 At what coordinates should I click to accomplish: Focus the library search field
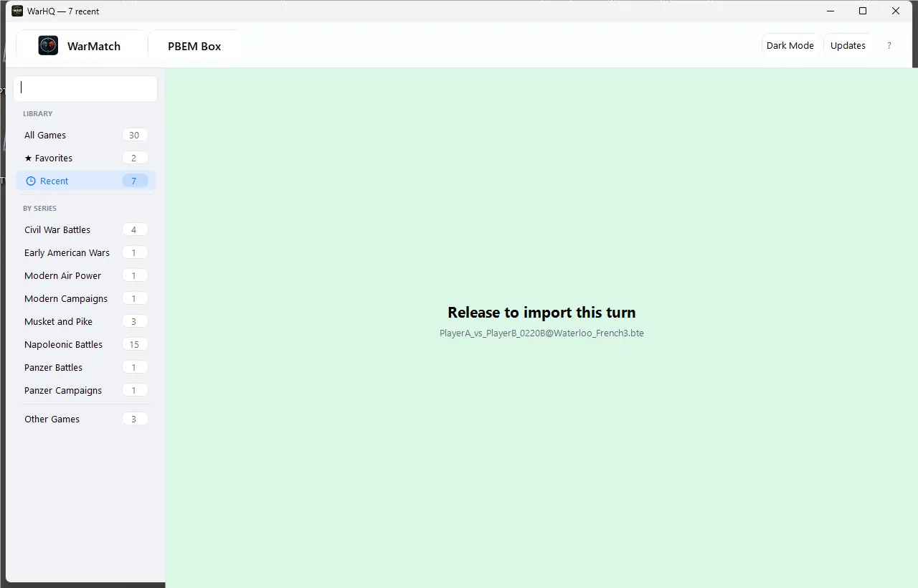point(85,89)
